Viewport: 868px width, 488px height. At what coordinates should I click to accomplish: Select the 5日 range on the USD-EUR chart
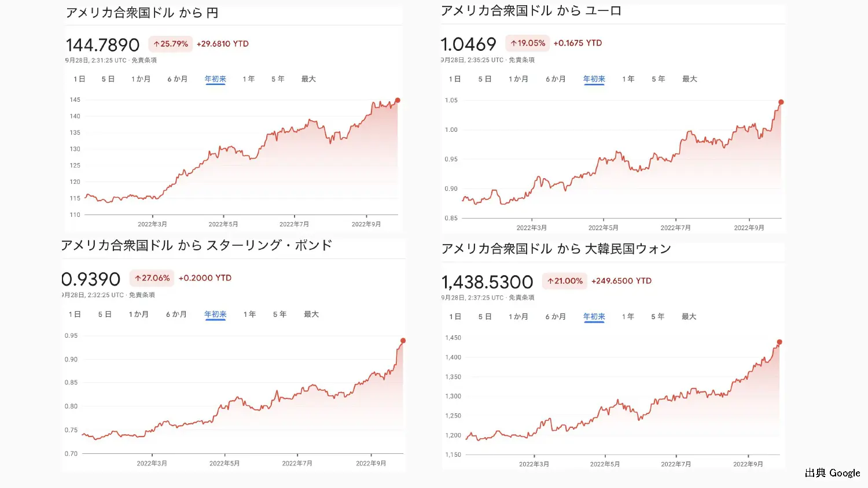click(x=485, y=79)
